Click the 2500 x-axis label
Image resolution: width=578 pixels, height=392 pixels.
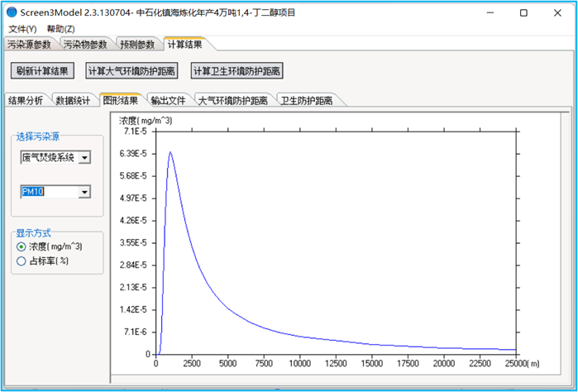click(x=192, y=364)
